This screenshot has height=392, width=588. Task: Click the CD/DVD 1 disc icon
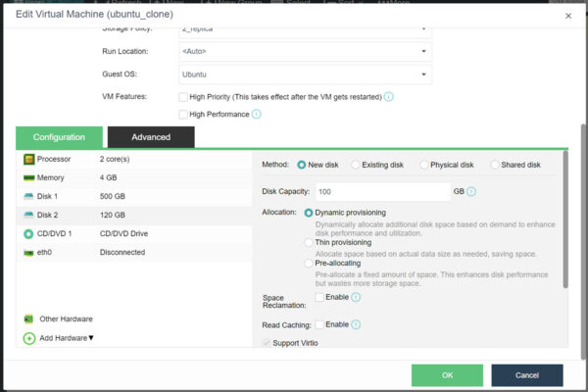point(28,233)
